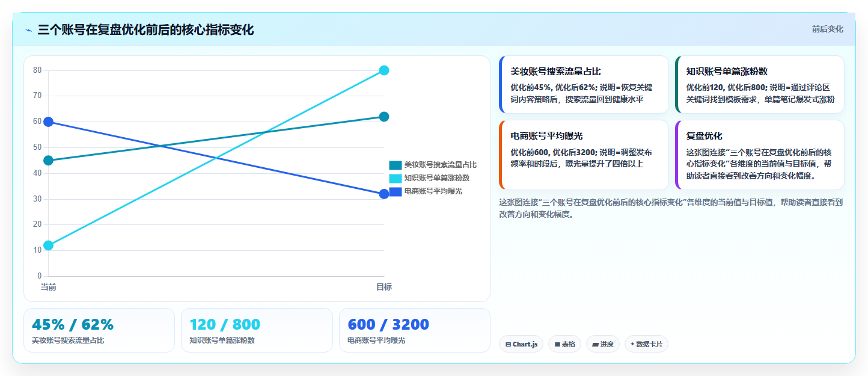Viewport: 868px width, 376px height.
Task: Open the 600 / 3200 stat card
Action: (x=415, y=330)
